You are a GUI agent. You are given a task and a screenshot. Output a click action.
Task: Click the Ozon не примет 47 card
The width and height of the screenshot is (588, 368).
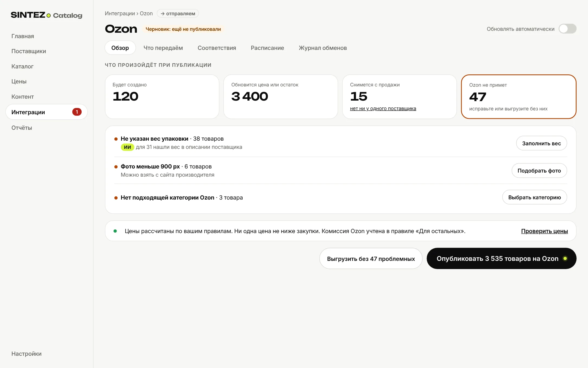click(x=519, y=97)
